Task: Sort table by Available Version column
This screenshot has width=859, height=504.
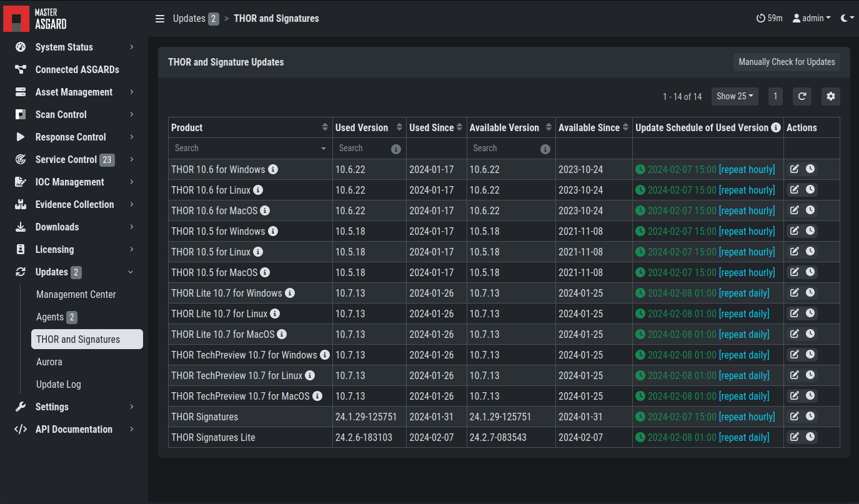Action: point(549,127)
